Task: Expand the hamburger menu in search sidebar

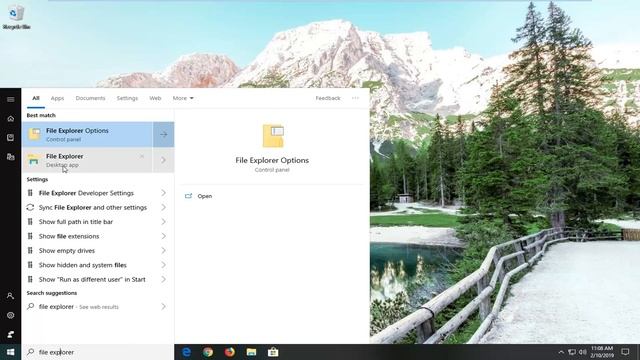Action: pyautogui.click(x=11, y=100)
